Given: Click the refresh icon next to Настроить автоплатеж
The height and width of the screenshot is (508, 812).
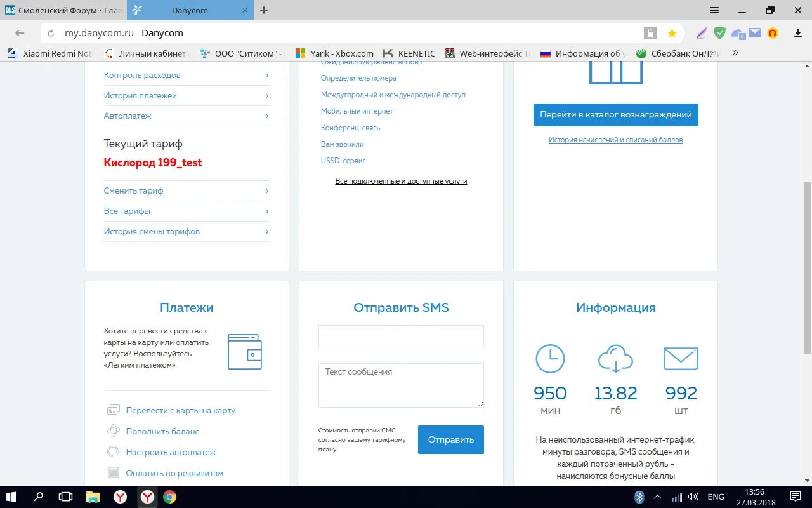Looking at the screenshot, I should tap(114, 452).
